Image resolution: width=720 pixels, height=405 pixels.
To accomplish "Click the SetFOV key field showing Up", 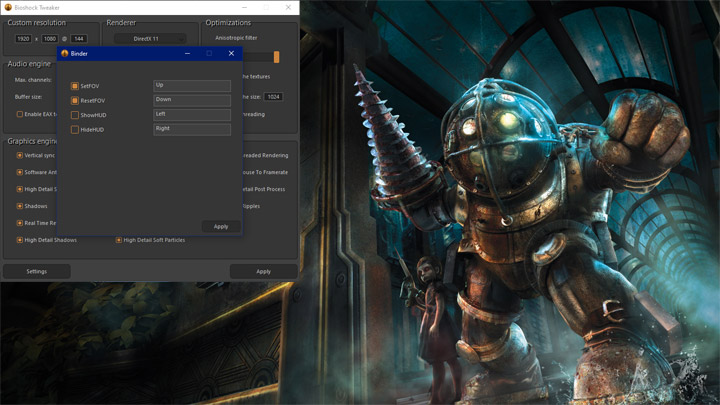I will pyautogui.click(x=192, y=86).
